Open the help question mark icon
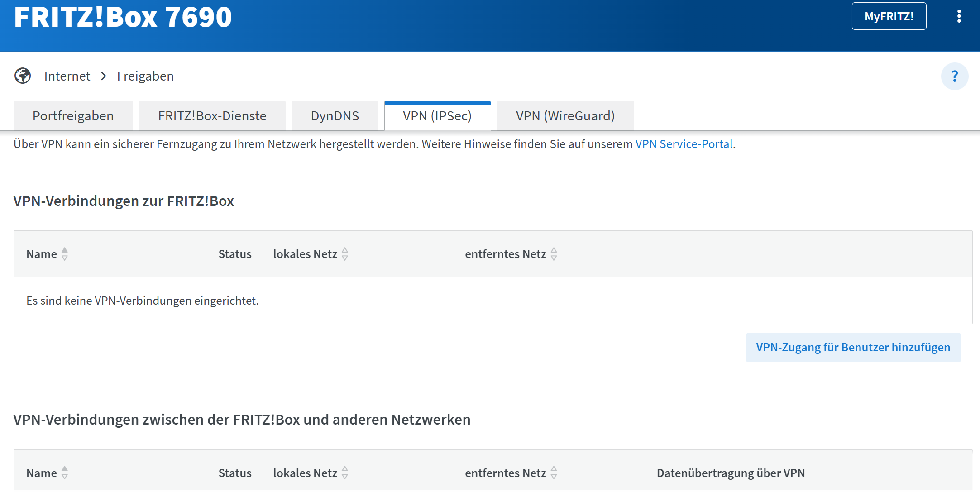Image resolution: width=980 pixels, height=492 pixels. tap(954, 76)
